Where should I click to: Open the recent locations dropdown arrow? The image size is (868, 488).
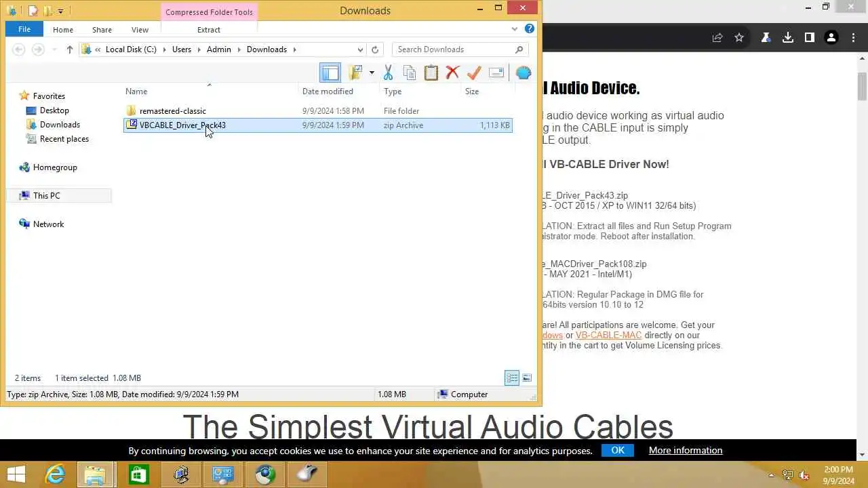(x=54, y=49)
